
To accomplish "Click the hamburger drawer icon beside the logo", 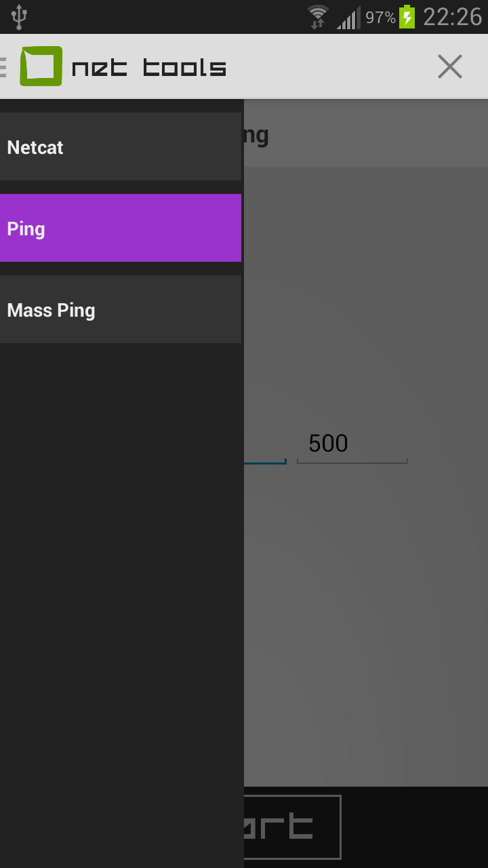I will [x=3, y=66].
